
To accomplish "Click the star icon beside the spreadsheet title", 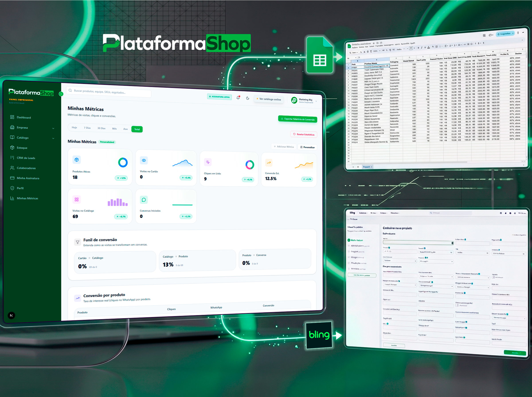I will pos(374,43).
